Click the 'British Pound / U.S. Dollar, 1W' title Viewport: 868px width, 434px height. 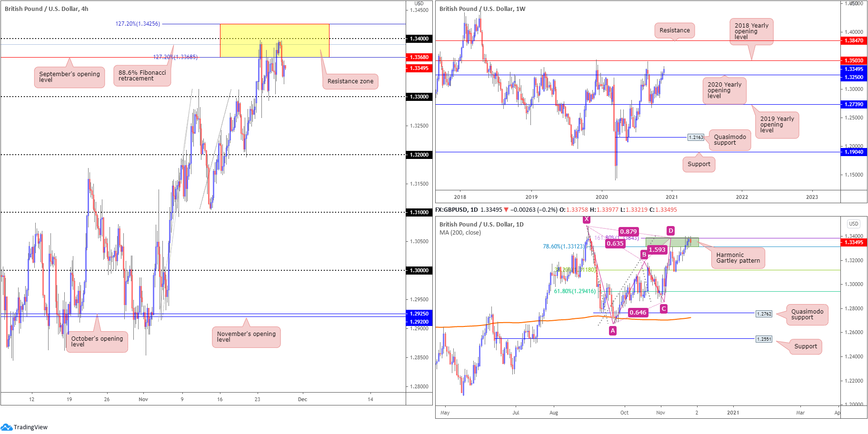click(482, 9)
